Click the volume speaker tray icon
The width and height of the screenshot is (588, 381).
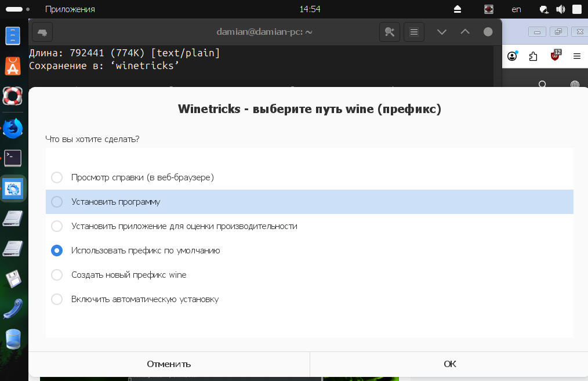point(561,9)
